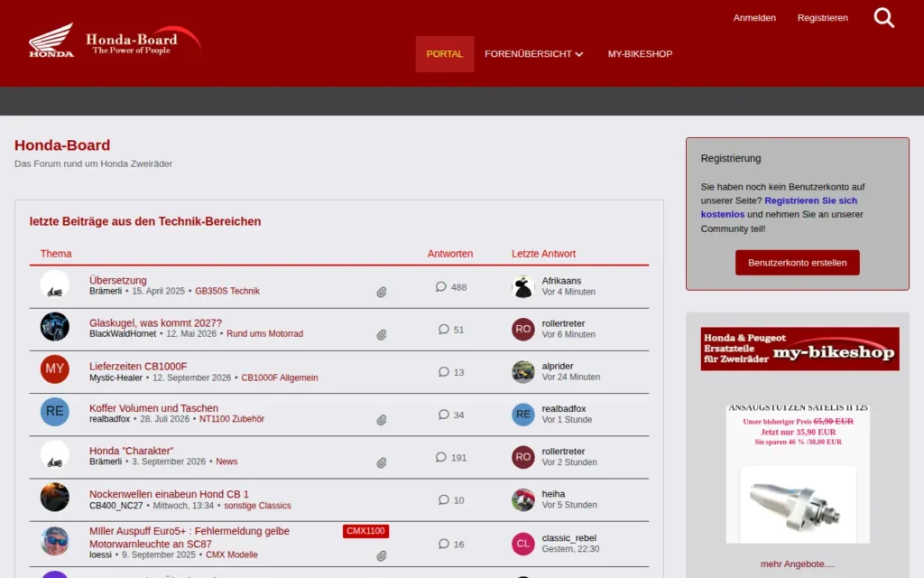
Task: Follow the Registrieren Sie sich kostenlos link
Action: click(x=779, y=208)
